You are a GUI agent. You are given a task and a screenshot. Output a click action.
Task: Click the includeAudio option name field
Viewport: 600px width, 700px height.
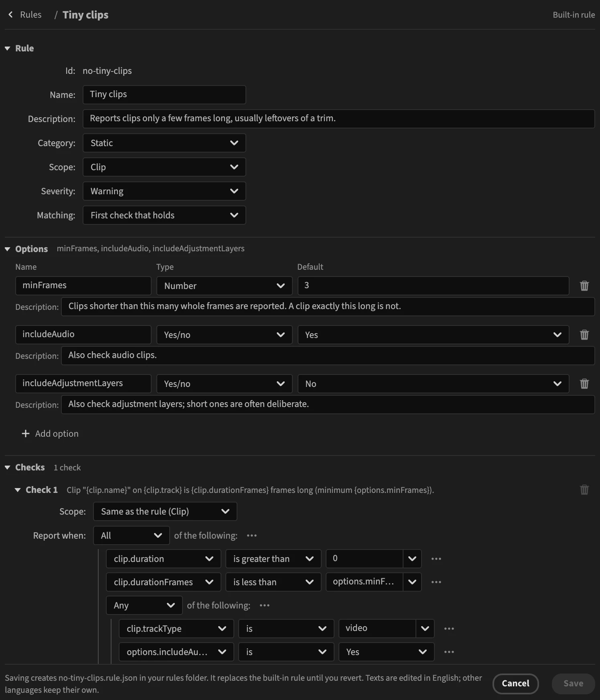coord(83,335)
